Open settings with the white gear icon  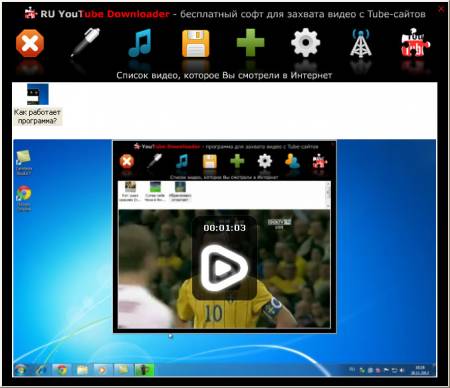point(305,43)
